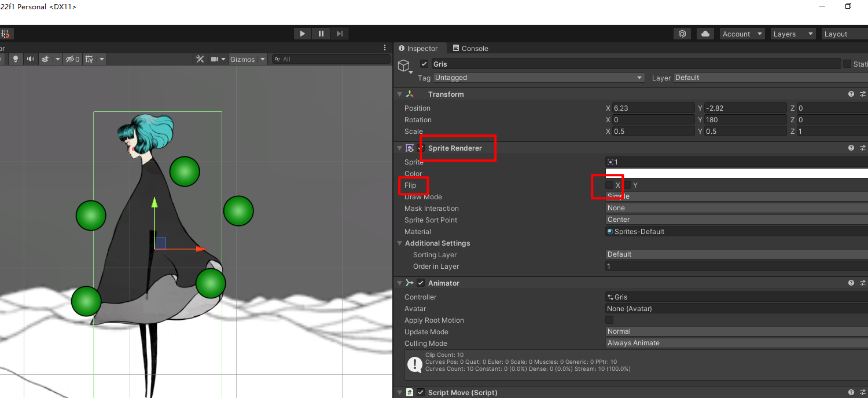Image resolution: width=868 pixels, height=398 pixels.
Task: Start Play mode with the Play button
Action: pos(302,34)
